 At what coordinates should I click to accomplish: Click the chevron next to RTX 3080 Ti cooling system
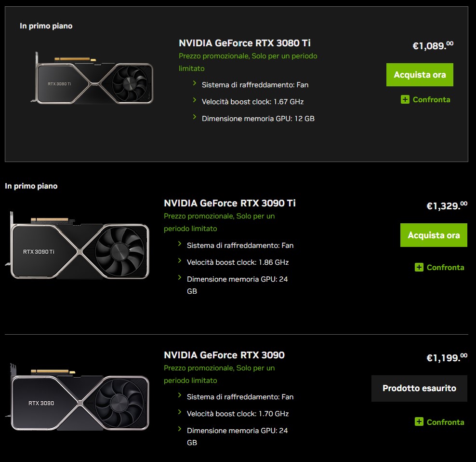pyautogui.click(x=195, y=83)
